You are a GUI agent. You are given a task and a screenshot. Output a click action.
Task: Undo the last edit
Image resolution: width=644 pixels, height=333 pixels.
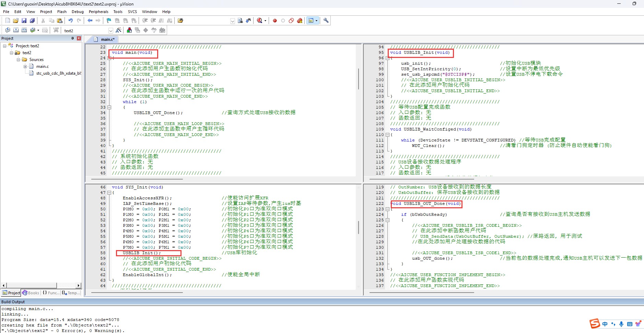pyautogui.click(x=71, y=21)
